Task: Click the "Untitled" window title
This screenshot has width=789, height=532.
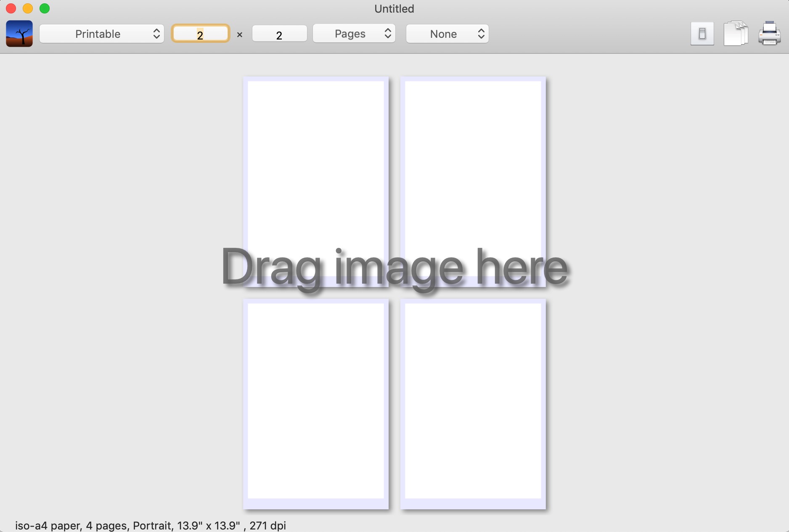Action: [x=393, y=8]
